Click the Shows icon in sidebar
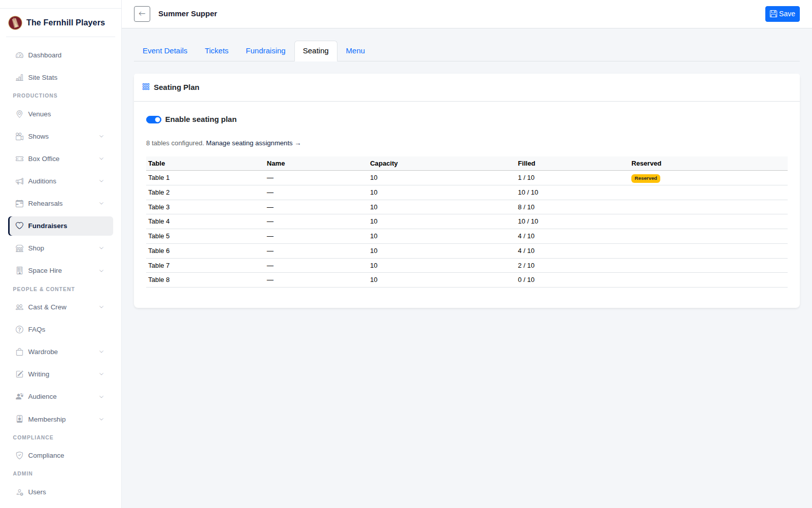 19,137
